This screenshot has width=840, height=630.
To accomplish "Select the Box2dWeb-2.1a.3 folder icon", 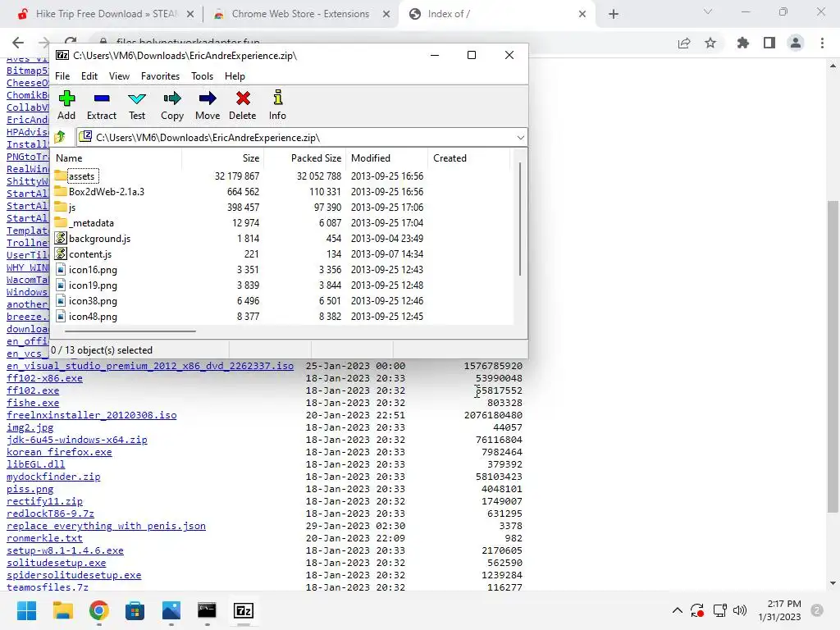I will coord(61,190).
